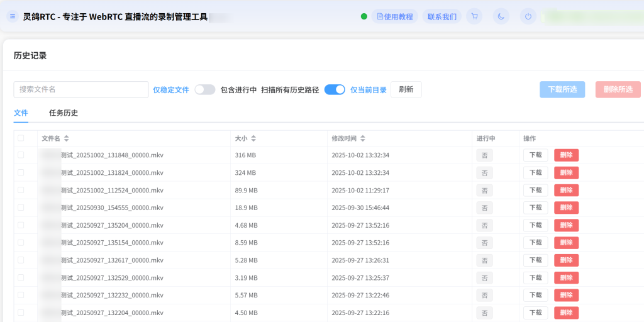This screenshot has width=644, height=322.
Task: Open the 使用教程 tutorial link
Action: pyautogui.click(x=395, y=16)
